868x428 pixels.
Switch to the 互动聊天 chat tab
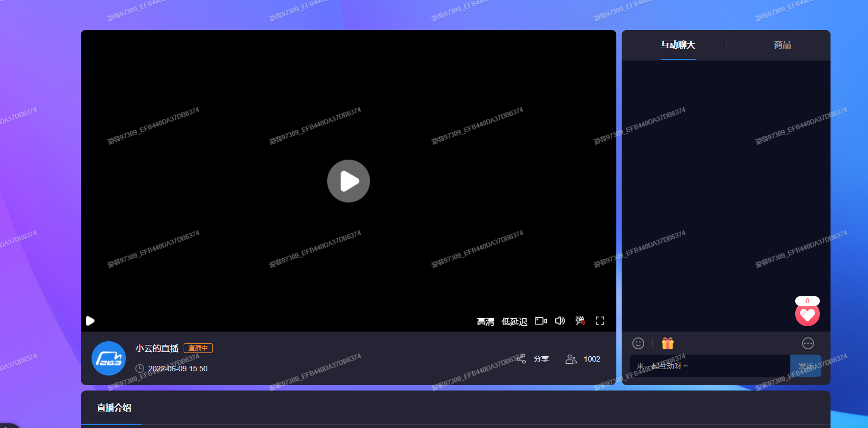pos(678,45)
